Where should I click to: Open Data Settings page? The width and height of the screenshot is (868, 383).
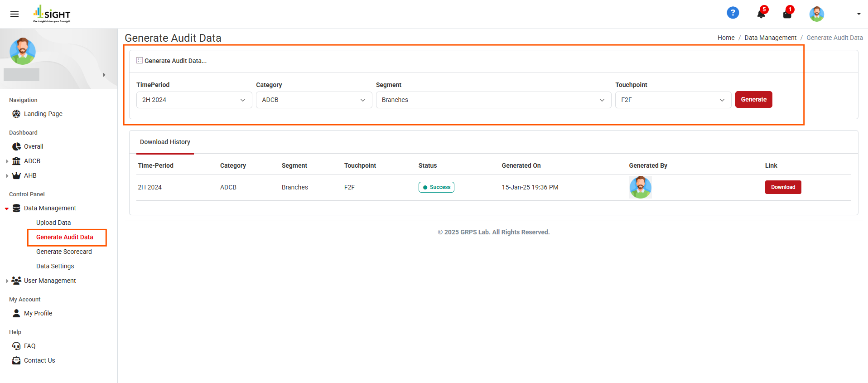tap(55, 266)
